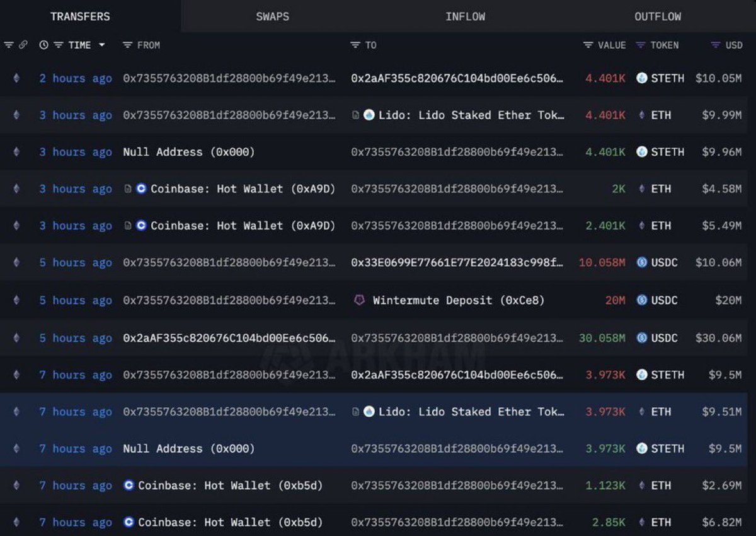Click the Lido token icon in Staked Ether row

coord(369,115)
